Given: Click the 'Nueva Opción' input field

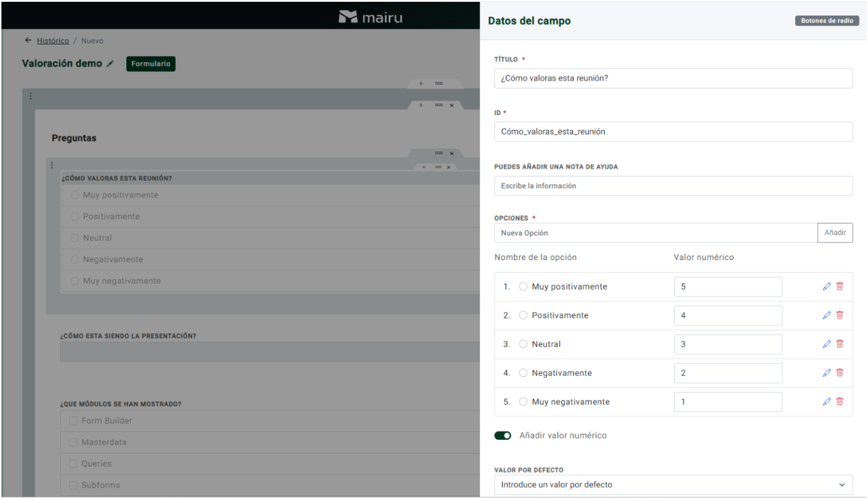Looking at the screenshot, I should 656,232.
